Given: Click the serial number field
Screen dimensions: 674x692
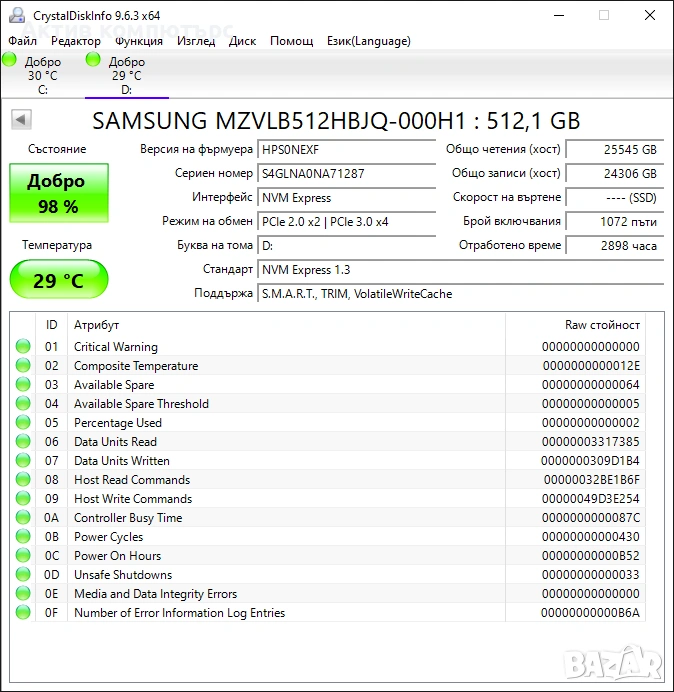Looking at the screenshot, I should (x=347, y=173).
